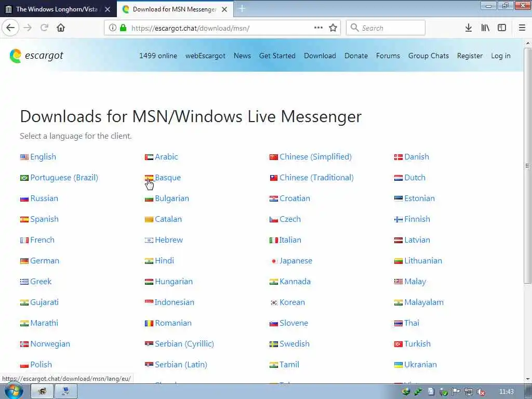
Task: Open the taskbar clock showing 11:43
Action: (x=507, y=392)
